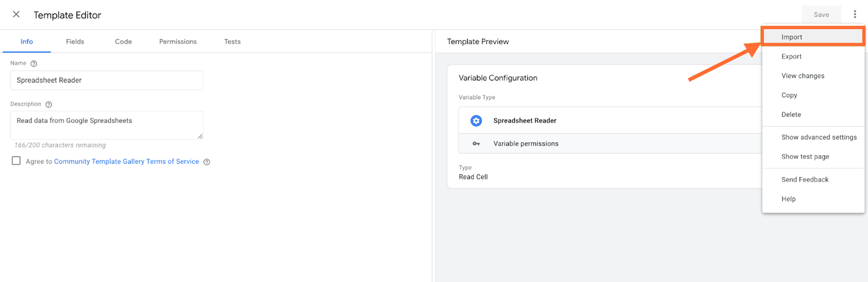Click the help icon next to Description

(48, 104)
